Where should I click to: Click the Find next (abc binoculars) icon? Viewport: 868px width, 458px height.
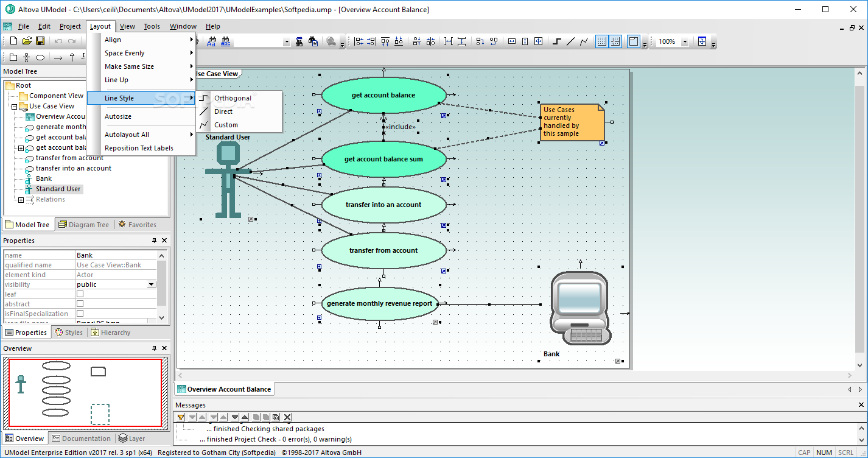(x=226, y=41)
